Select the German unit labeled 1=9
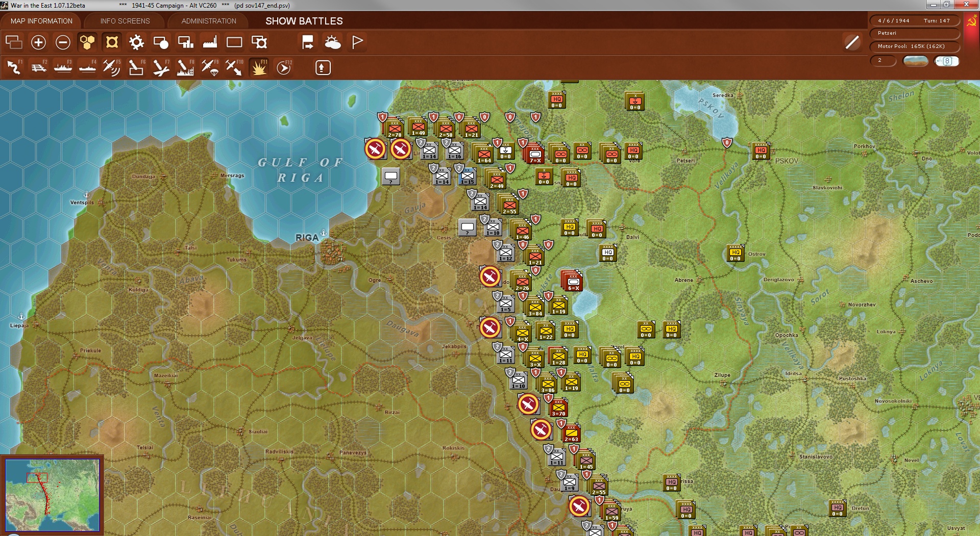 coord(569,482)
